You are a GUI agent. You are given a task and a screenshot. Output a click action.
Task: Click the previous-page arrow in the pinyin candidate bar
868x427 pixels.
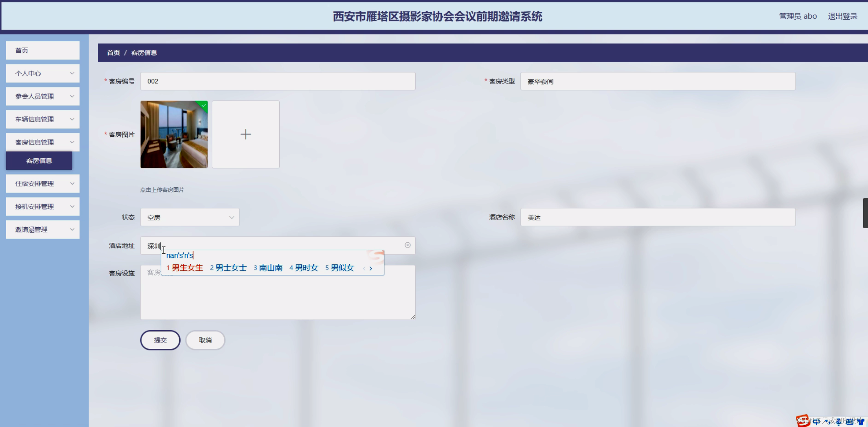pyautogui.click(x=364, y=268)
